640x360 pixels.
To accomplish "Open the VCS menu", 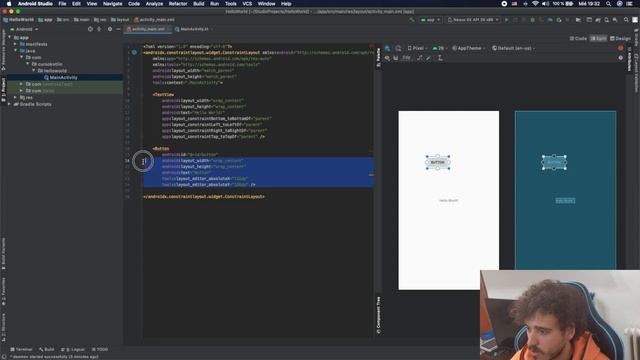I will pyautogui.click(x=247, y=4).
